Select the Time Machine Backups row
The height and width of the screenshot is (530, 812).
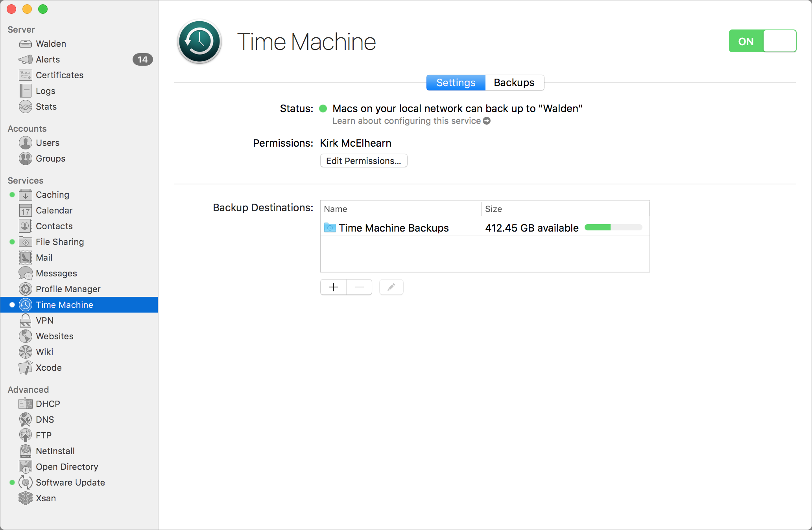[x=485, y=228]
